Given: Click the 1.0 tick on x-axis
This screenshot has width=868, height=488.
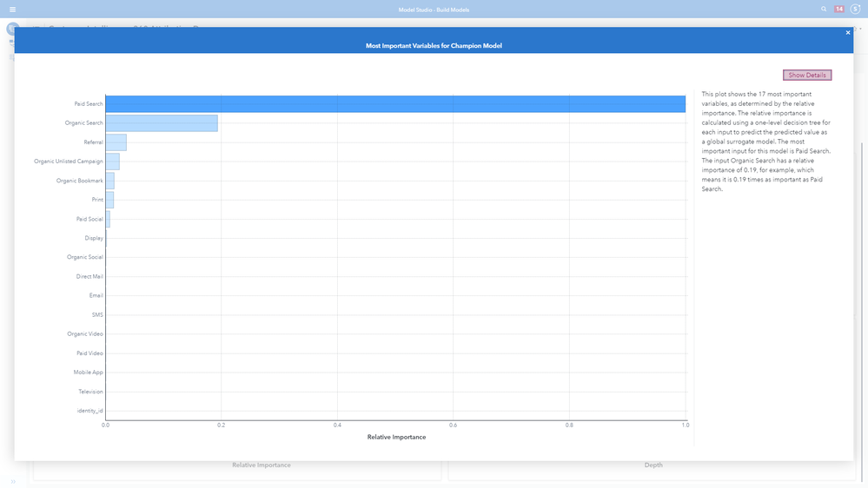Looking at the screenshot, I should 686,425.
